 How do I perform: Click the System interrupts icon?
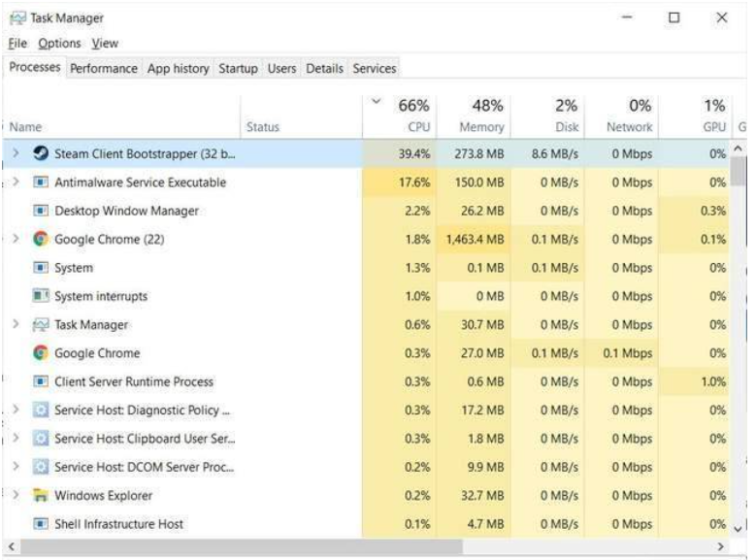click(x=41, y=296)
